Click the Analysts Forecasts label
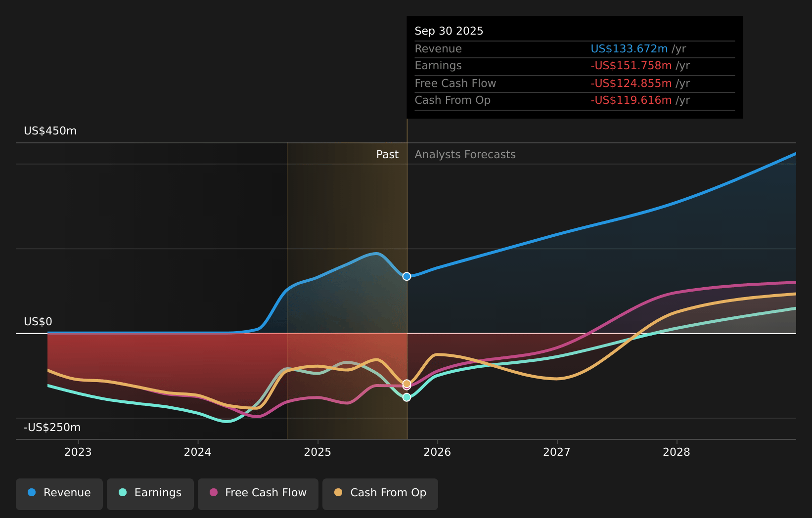The width and height of the screenshot is (812, 518). [x=465, y=155]
